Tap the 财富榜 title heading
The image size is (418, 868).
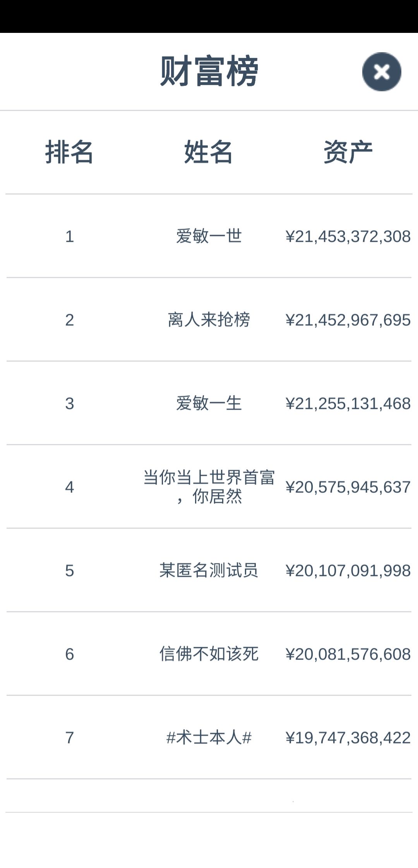tap(209, 71)
